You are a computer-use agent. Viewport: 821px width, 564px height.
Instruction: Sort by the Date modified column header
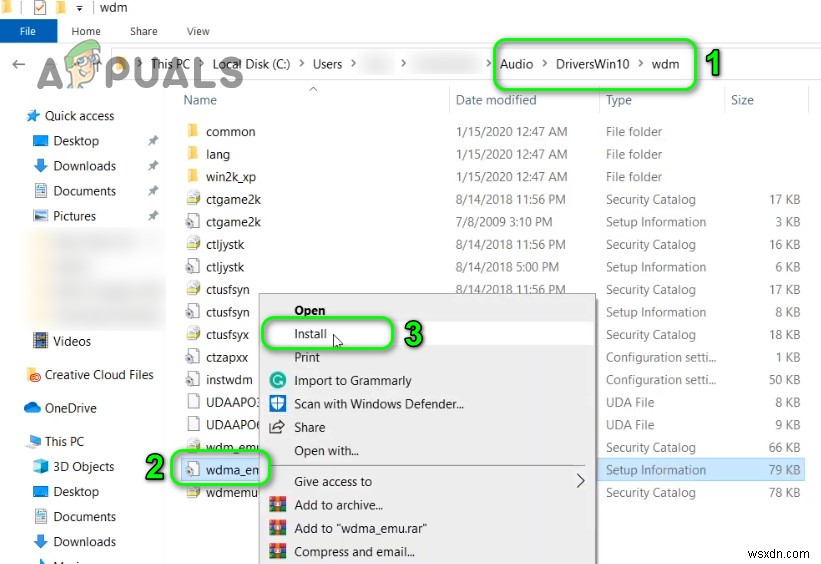(x=496, y=100)
